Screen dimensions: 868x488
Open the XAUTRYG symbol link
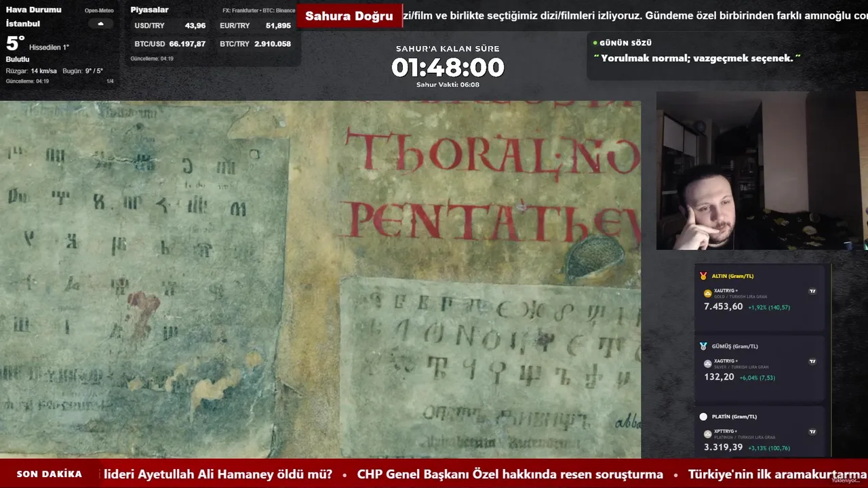point(724,291)
